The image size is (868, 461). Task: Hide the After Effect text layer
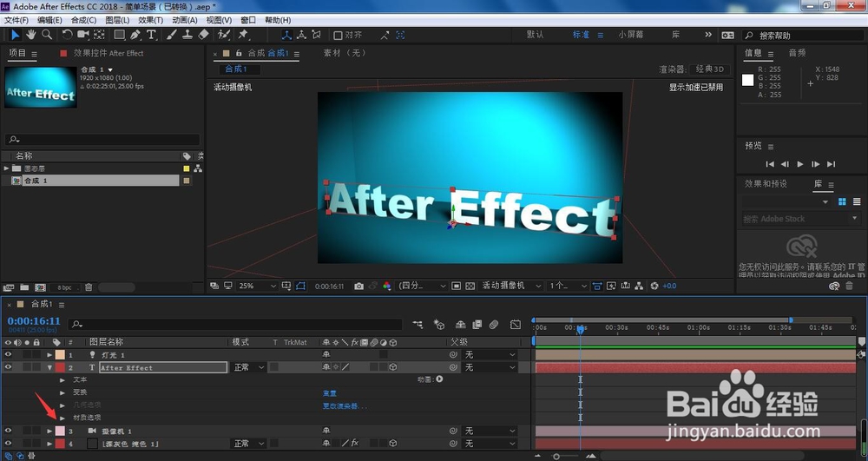[x=8, y=367]
